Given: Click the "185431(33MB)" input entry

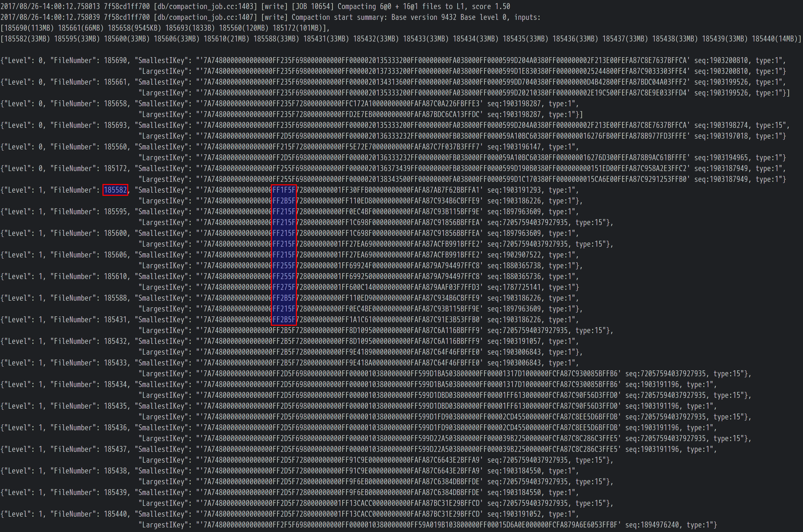Looking at the screenshot, I should pos(326,39).
